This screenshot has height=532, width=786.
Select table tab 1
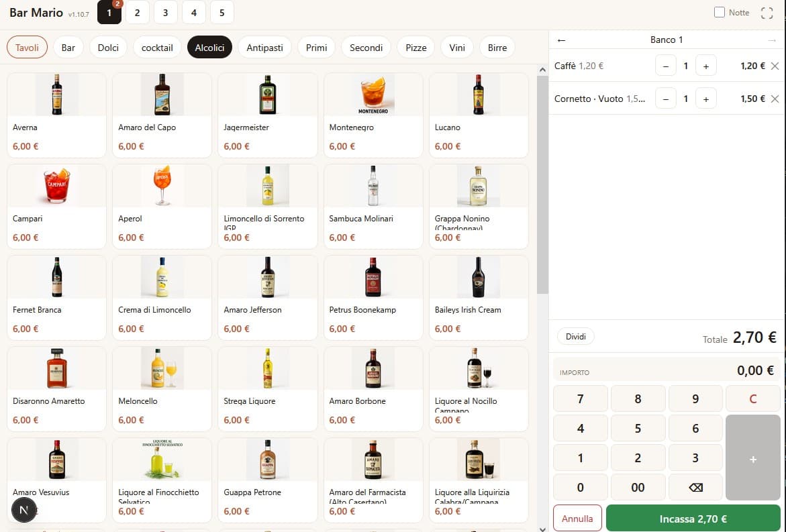pyautogui.click(x=109, y=13)
